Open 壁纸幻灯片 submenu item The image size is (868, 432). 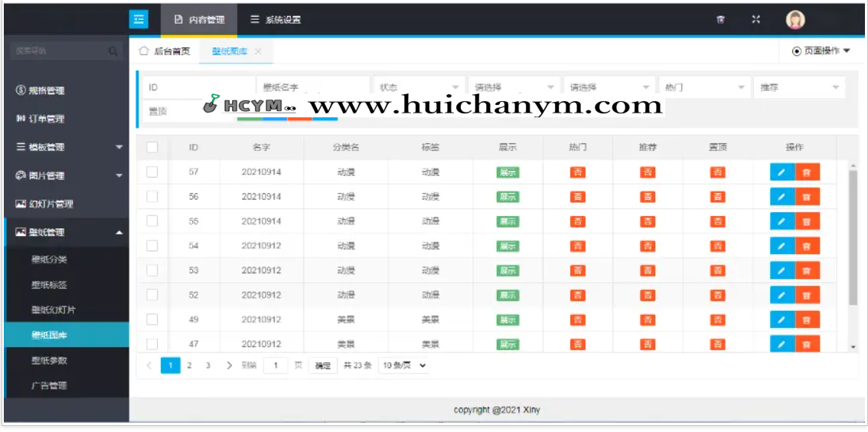67,310
